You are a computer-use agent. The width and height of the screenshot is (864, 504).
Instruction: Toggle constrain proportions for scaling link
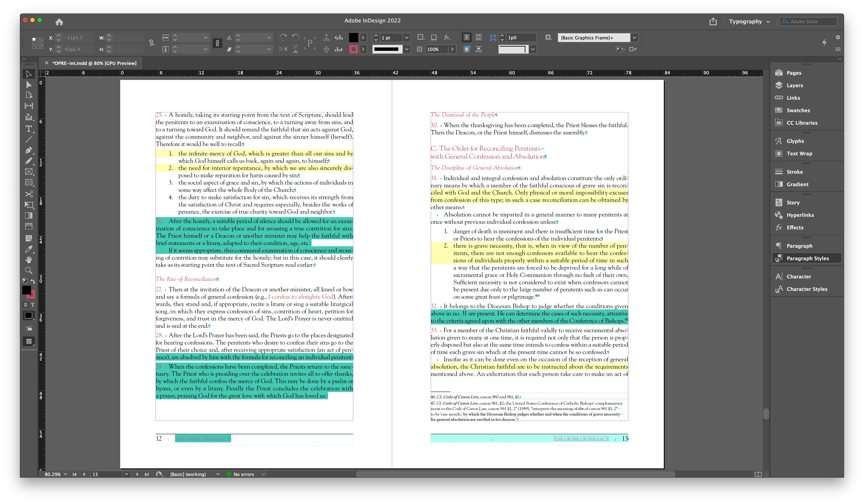pyautogui.click(x=217, y=43)
